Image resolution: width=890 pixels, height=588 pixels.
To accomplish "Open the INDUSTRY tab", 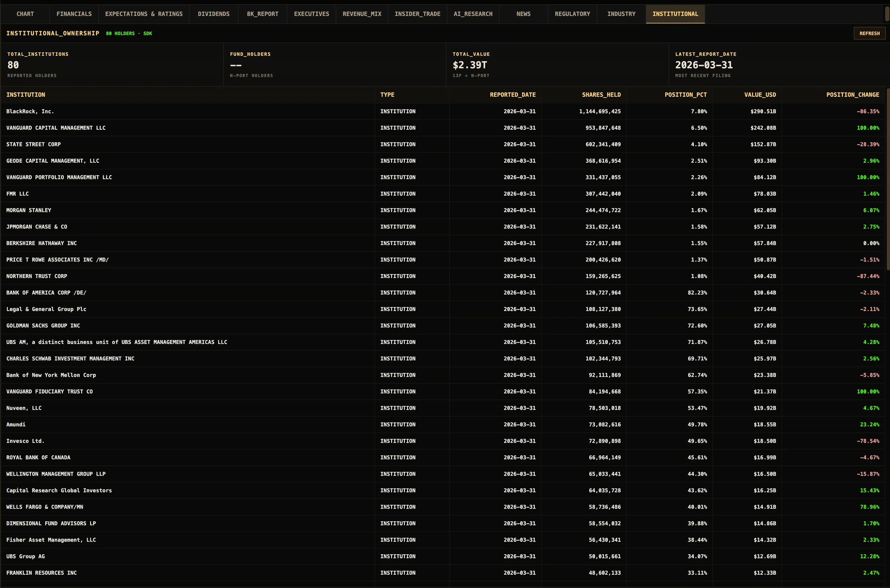I will (621, 14).
